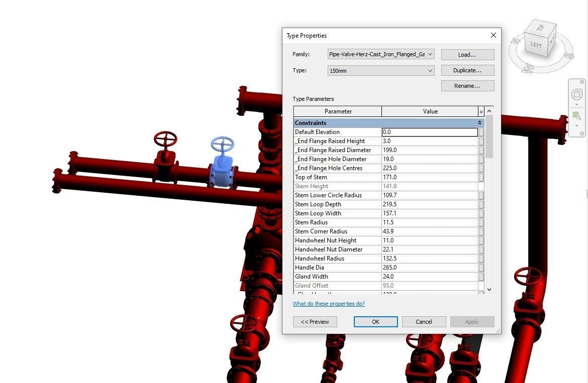Edit the Default Elevation value field
The width and height of the screenshot is (588, 383).
(x=429, y=132)
